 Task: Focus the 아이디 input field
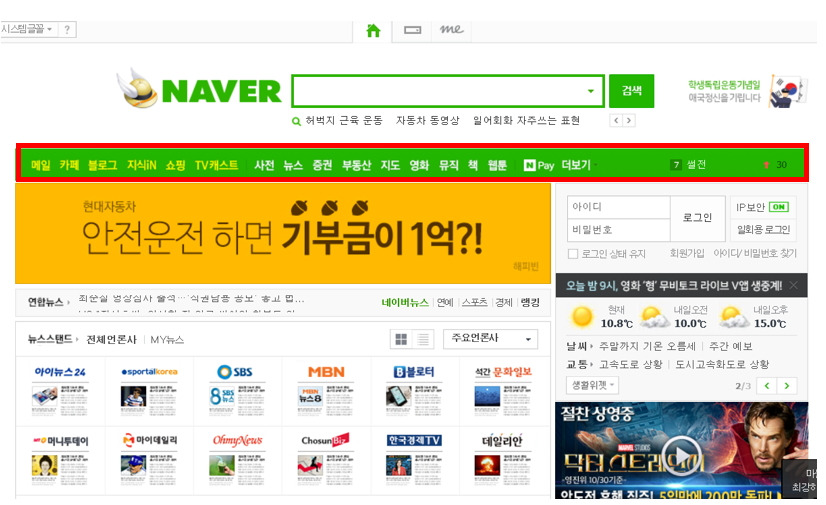pos(618,207)
